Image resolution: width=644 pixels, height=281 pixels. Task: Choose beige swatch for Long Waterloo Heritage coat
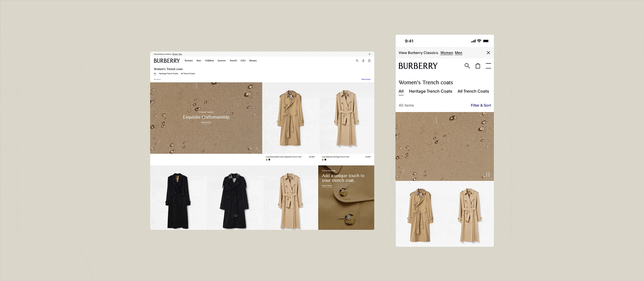(x=323, y=160)
